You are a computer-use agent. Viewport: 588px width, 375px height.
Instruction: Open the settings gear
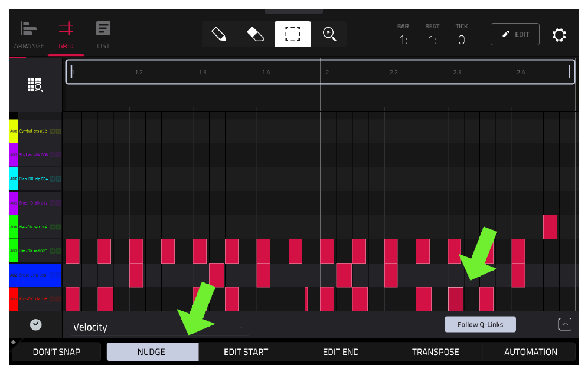[x=558, y=35]
